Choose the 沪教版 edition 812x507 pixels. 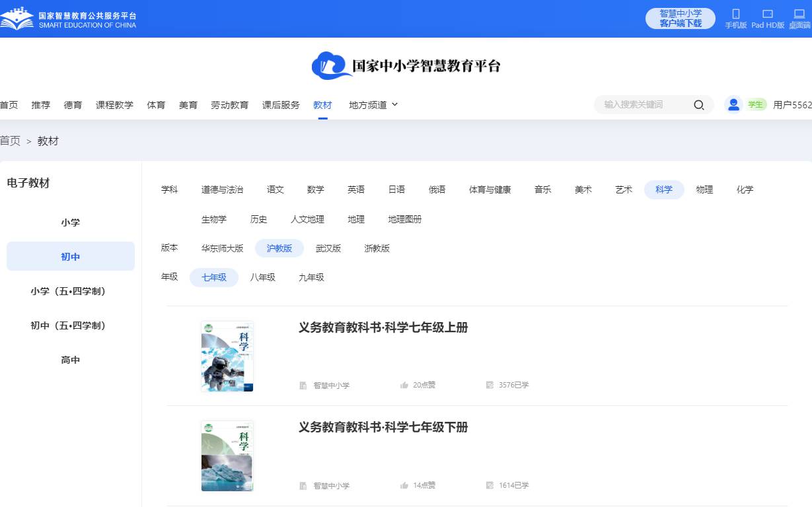[279, 248]
